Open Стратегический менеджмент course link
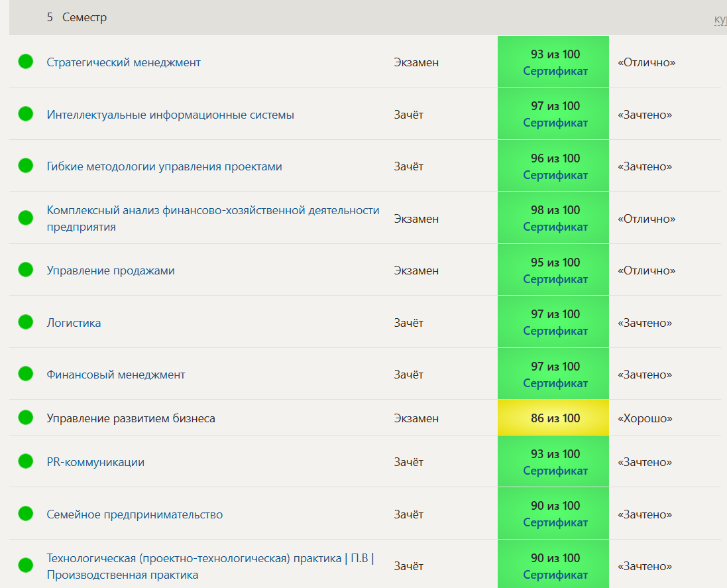727x588 pixels. [x=123, y=62]
